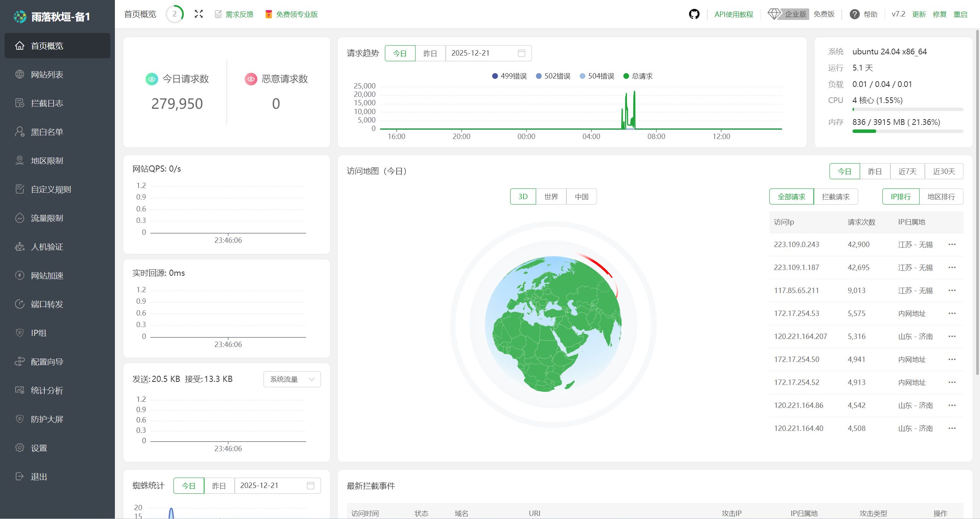980x519 pixels.
Task: Switch the map view to 世界
Action: (x=551, y=196)
